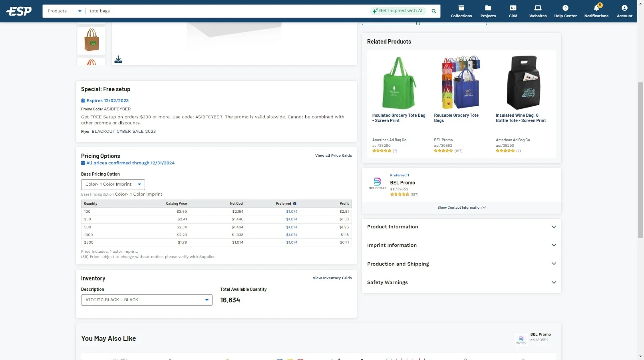Screen dimensions: 644x360
Task: Expand Show Contact Information
Action: coord(461,208)
